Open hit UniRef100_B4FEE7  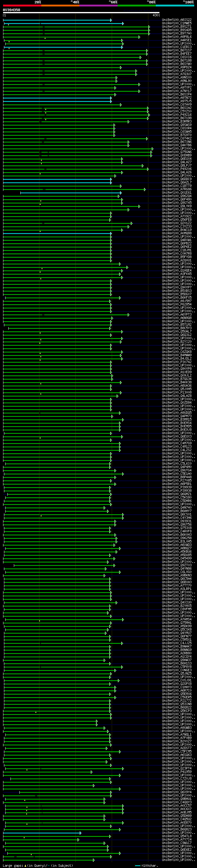coord(177,54)
